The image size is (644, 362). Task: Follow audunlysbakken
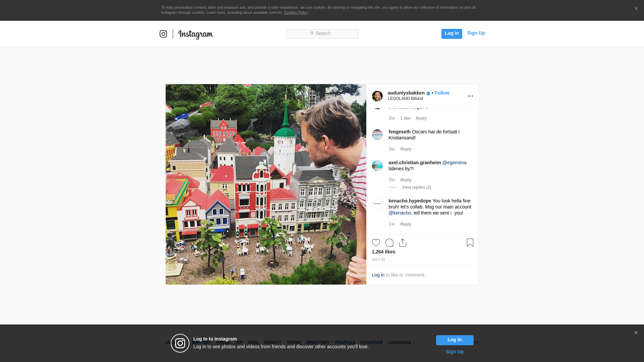click(x=442, y=93)
